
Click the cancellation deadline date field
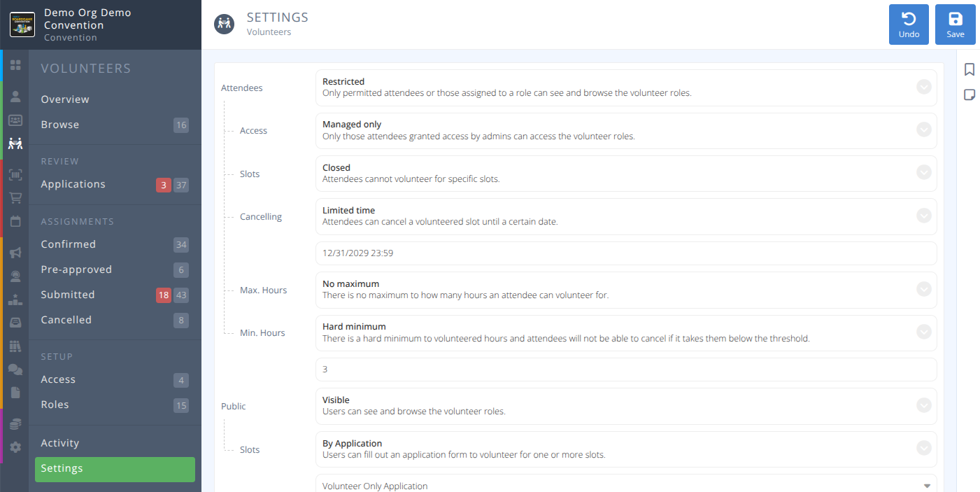626,253
